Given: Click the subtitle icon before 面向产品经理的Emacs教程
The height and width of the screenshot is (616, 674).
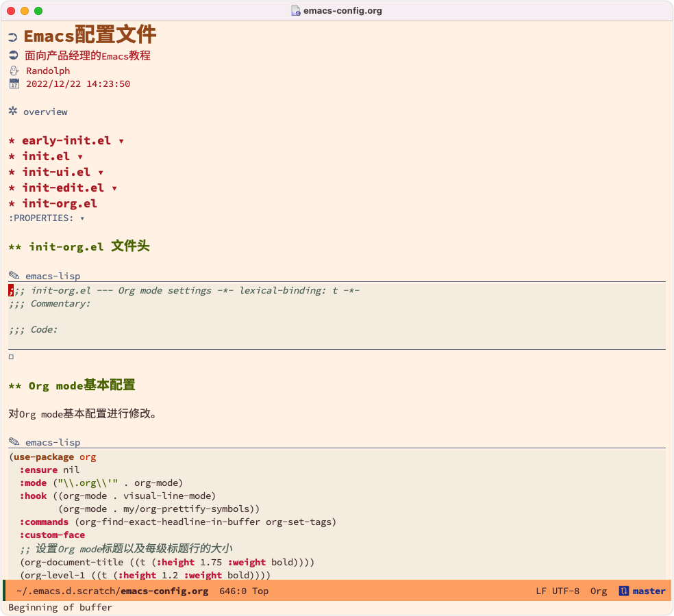Looking at the screenshot, I should point(13,55).
